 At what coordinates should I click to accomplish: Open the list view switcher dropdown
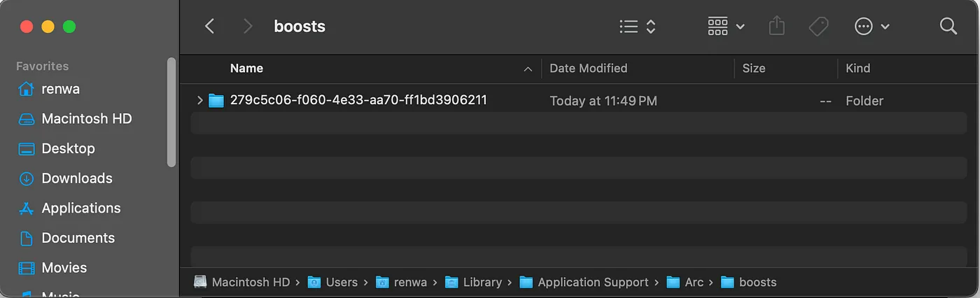(x=638, y=27)
